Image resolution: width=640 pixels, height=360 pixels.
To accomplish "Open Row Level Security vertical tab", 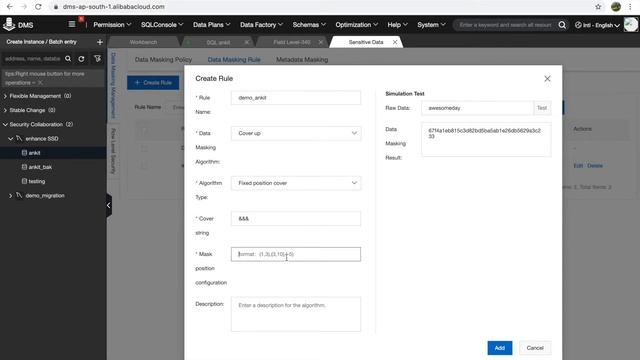I will pyautogui.click(x=113, y=151).
